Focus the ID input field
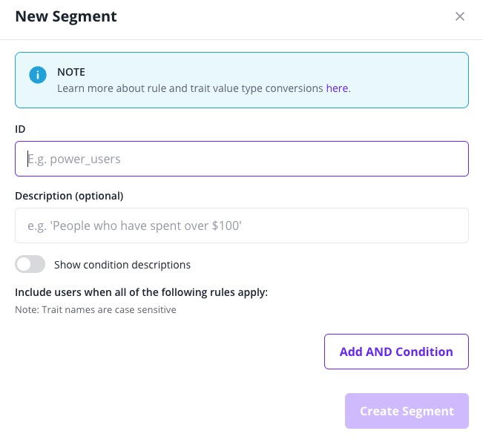483x448 pixels. [x=242, y=159]
